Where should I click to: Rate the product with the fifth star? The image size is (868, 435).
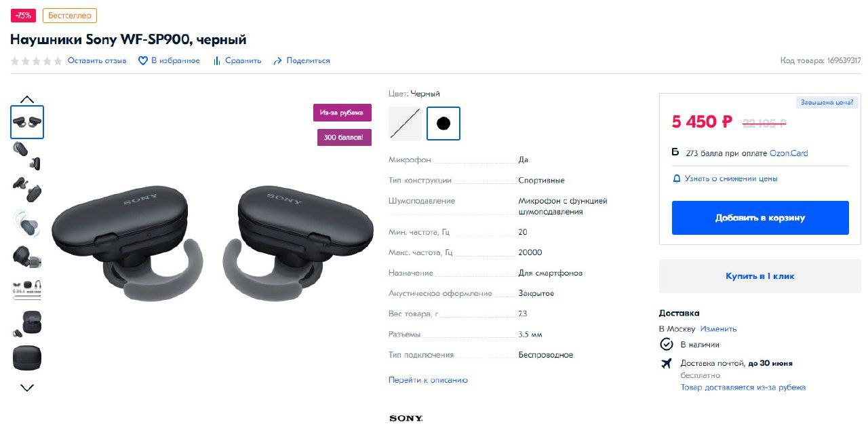pyautogui.click(x=58, y=60)
